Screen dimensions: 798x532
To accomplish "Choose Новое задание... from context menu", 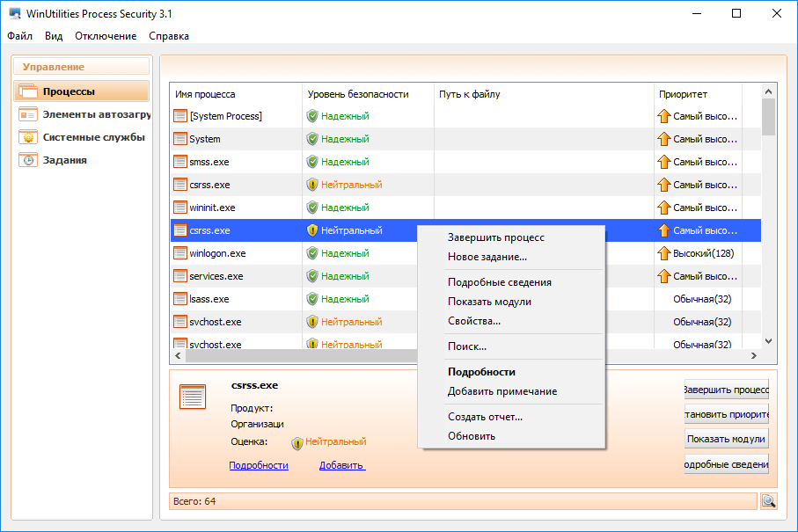I will pos(511,257).
